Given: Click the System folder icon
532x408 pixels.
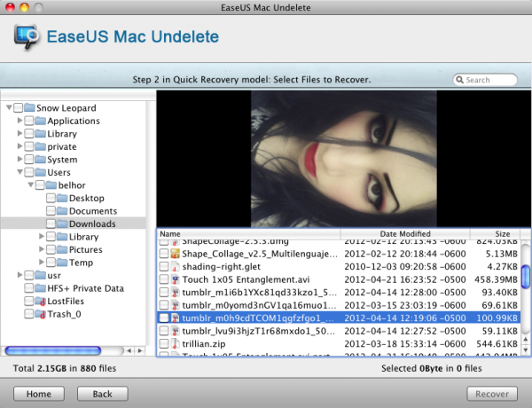Looking at the screenshot, I should 41,159.
